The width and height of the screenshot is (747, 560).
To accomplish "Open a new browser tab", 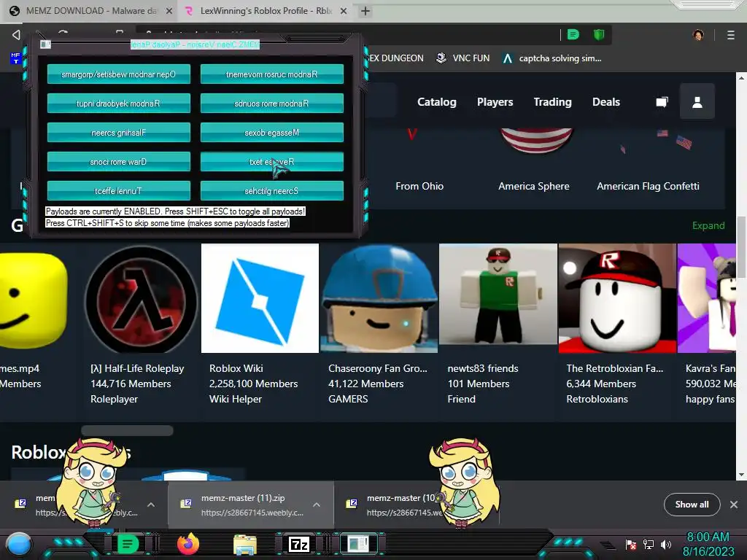I will pyautogui.click(x=365, y=11).
